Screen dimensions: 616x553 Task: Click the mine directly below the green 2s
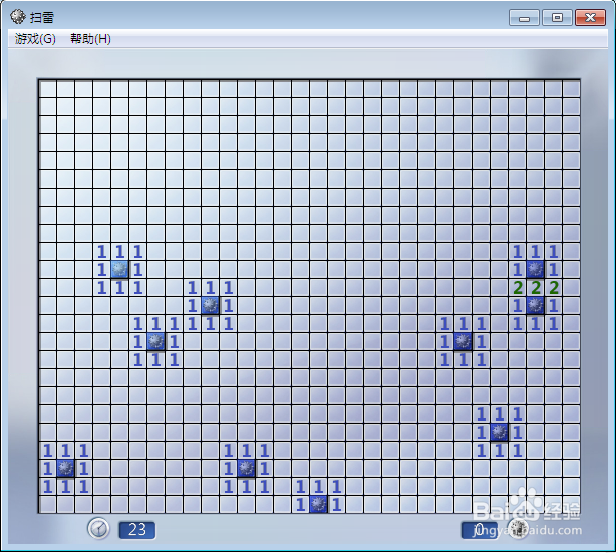535,306
